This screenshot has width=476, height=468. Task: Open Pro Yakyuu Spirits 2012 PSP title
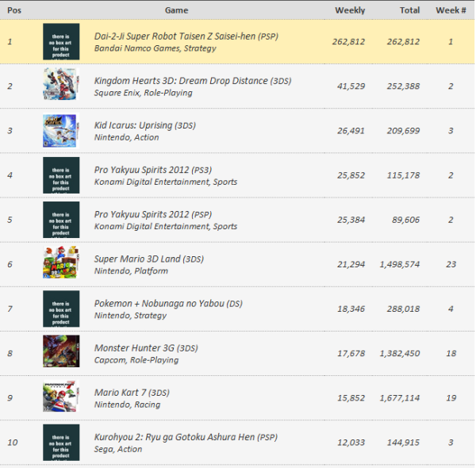(x=139, y=214)
